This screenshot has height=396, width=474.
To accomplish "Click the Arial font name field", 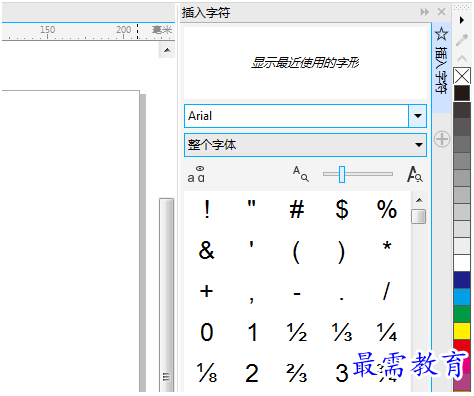I will click(296, 116).
